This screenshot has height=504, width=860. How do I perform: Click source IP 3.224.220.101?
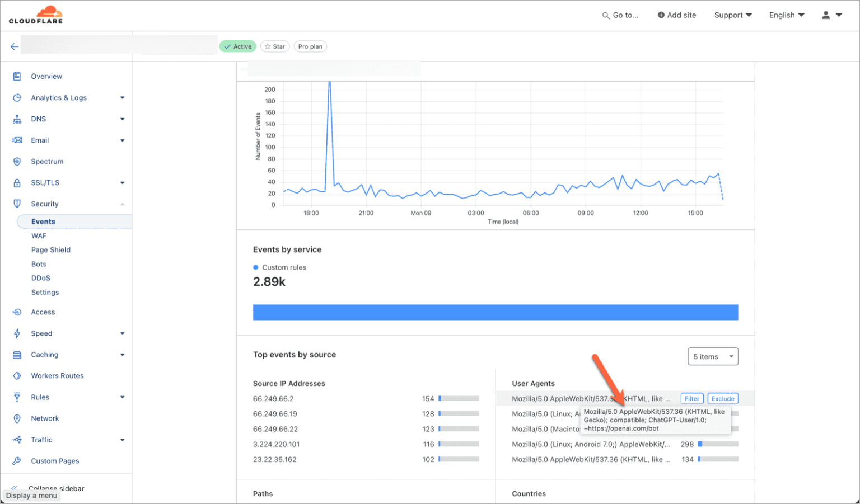(x=276, y=444)
